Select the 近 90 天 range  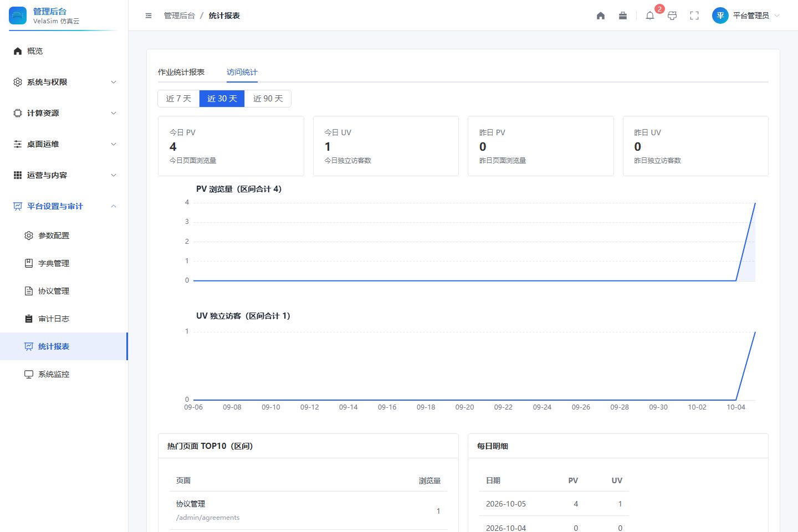click(268, 99)
